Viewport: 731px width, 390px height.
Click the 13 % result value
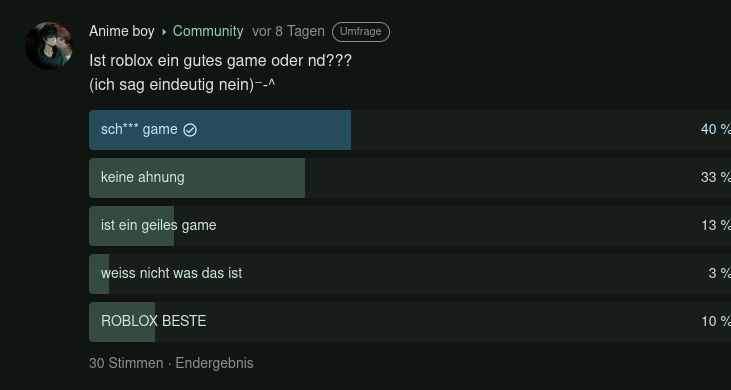pyautogui.click(x=716, y=226)
